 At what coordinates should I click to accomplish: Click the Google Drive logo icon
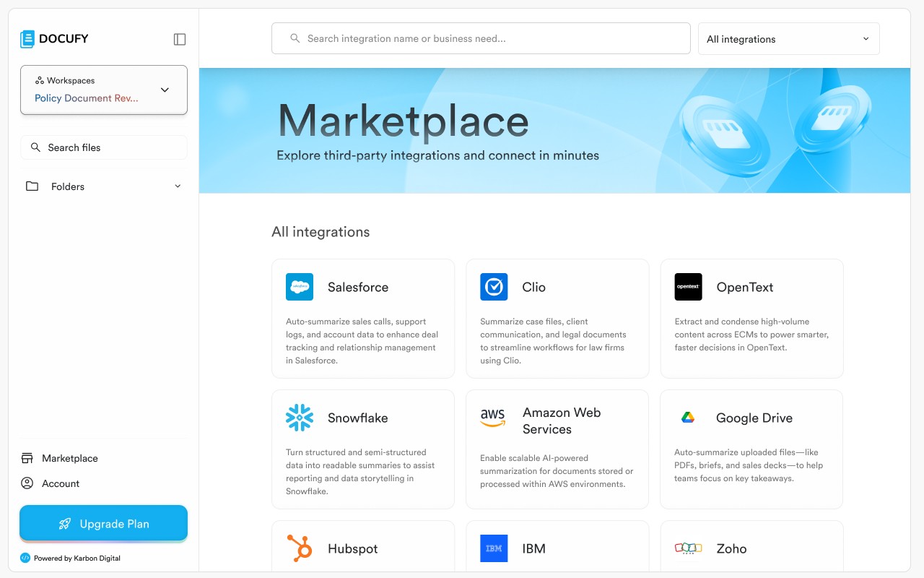click(688, 418)
